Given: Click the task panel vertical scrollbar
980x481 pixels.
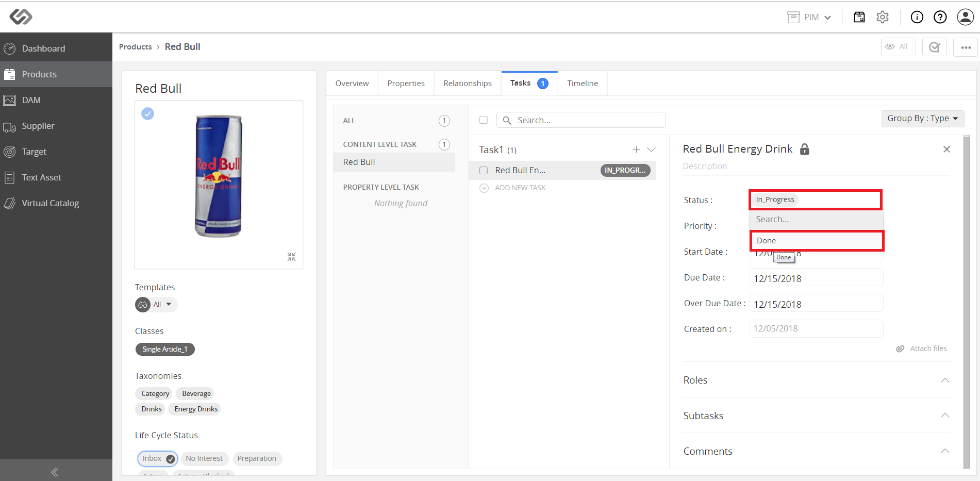Looking at the screenshot, I should point(966,302).
